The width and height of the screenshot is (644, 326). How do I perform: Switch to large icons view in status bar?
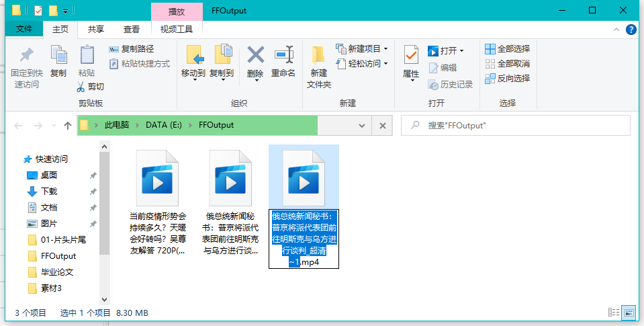(x=629, y=313)
